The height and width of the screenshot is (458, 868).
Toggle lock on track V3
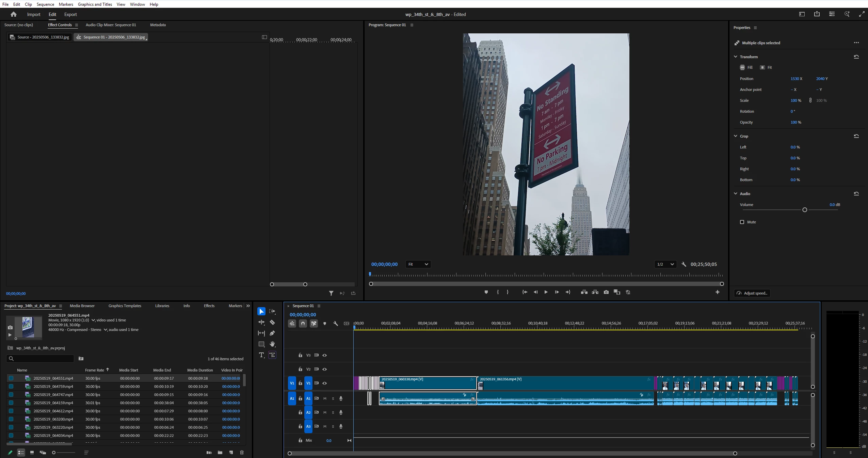coord(300,355)
